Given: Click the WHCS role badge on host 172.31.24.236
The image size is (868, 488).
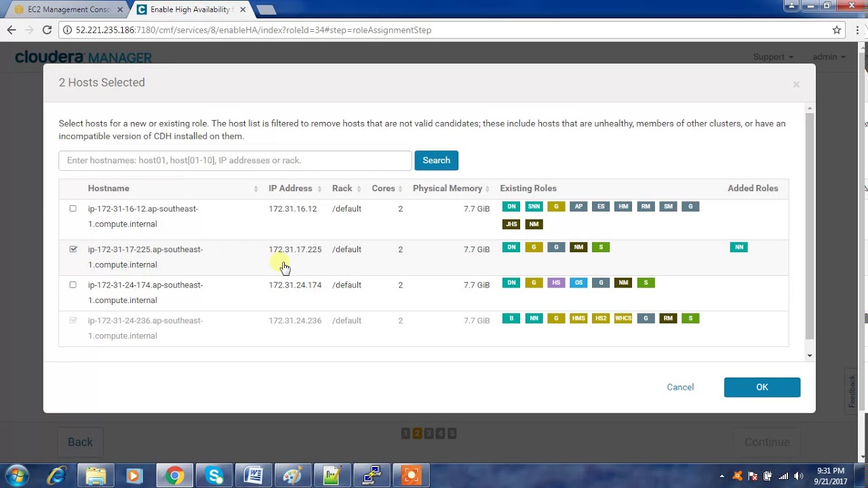Looking at the screenshot, I should tap(623, 319).
